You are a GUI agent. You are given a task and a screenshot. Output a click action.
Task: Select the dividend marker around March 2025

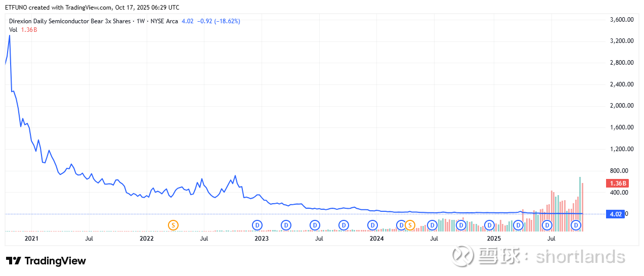[518, 224]
